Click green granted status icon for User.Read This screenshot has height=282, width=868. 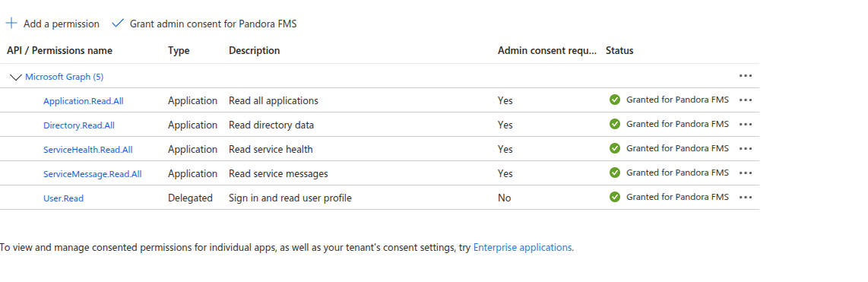coord(614,197)
